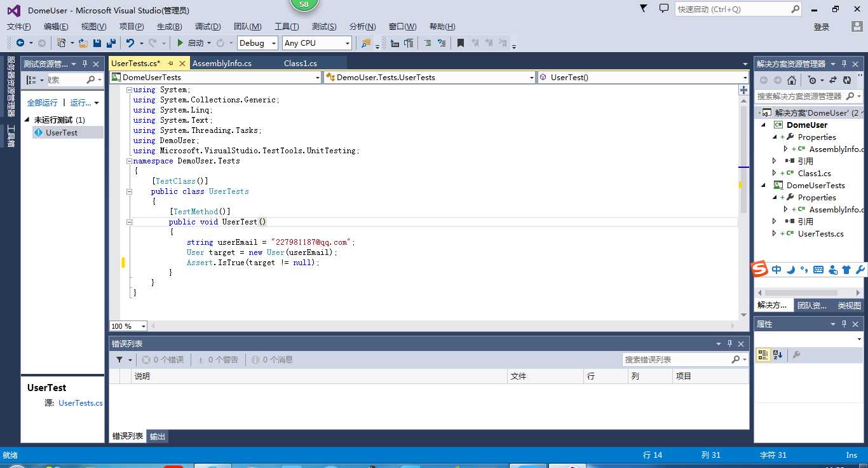Open pending changes filter clock icon
The image size is (868, 468).
pos(811,80)
